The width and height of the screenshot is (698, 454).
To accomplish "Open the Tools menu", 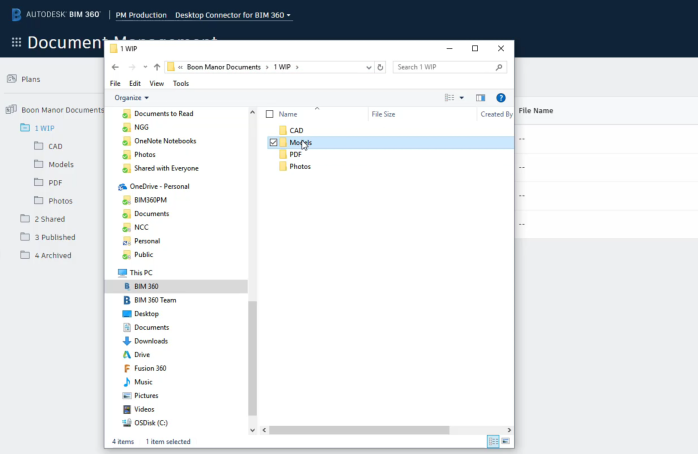I will click(x=180, y=83).
